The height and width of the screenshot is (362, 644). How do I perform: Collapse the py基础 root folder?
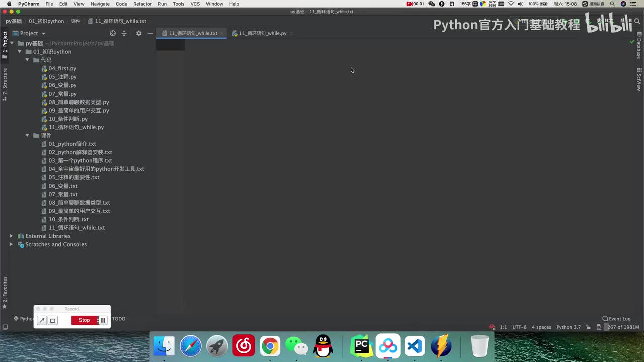click(x=13, y=43)
